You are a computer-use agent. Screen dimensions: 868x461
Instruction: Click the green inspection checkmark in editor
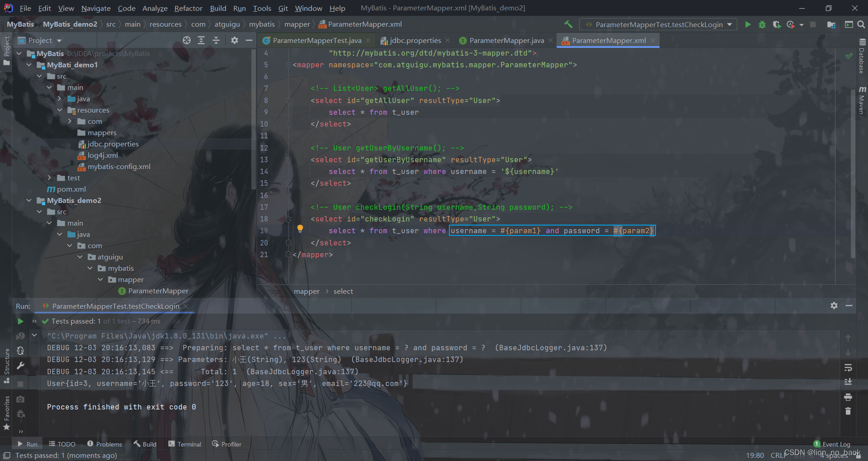(x=849, y=56)
